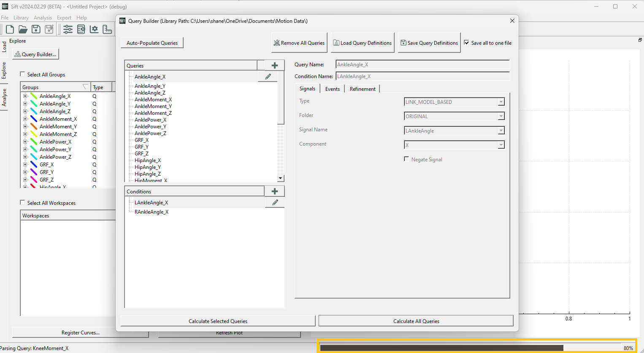Add a new query with plus icon
Screen dimensions: 644x353
[275, 65]
